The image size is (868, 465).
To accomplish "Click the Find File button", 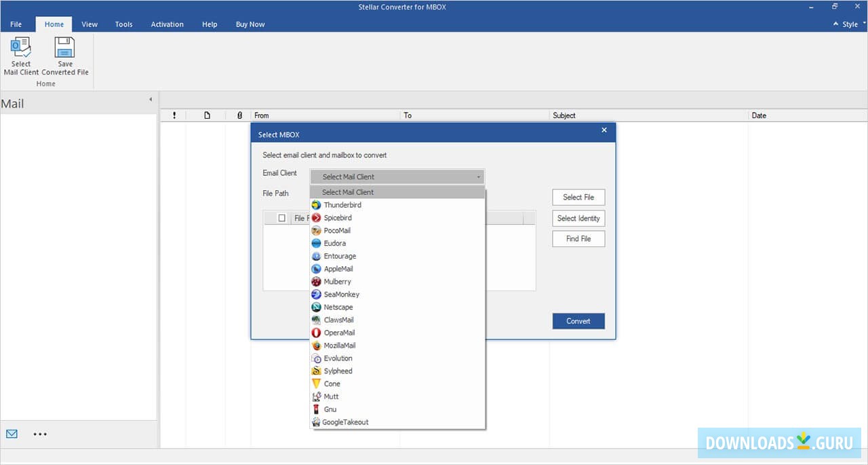I will tap(578, 238).
